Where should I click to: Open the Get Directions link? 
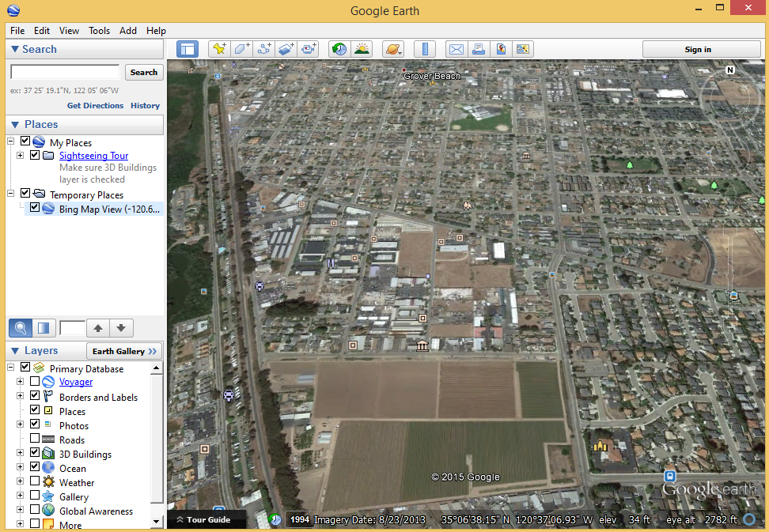tap(95, 105)
